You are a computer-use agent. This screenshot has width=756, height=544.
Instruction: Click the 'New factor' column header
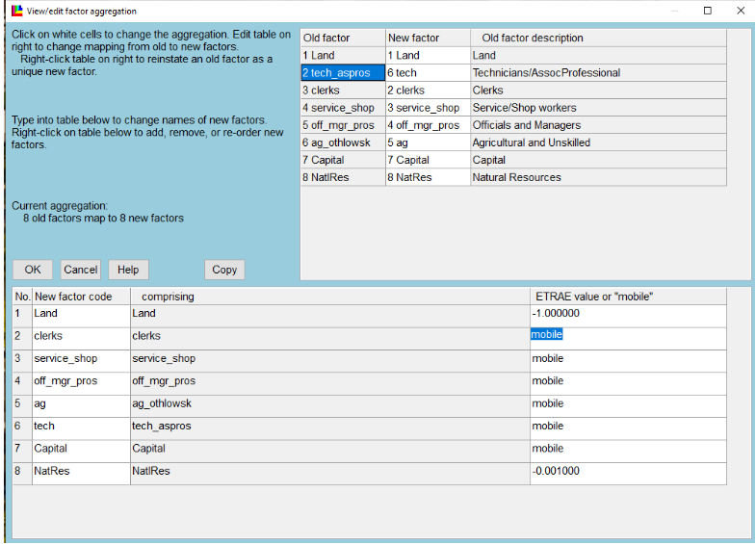coord(429,39)
